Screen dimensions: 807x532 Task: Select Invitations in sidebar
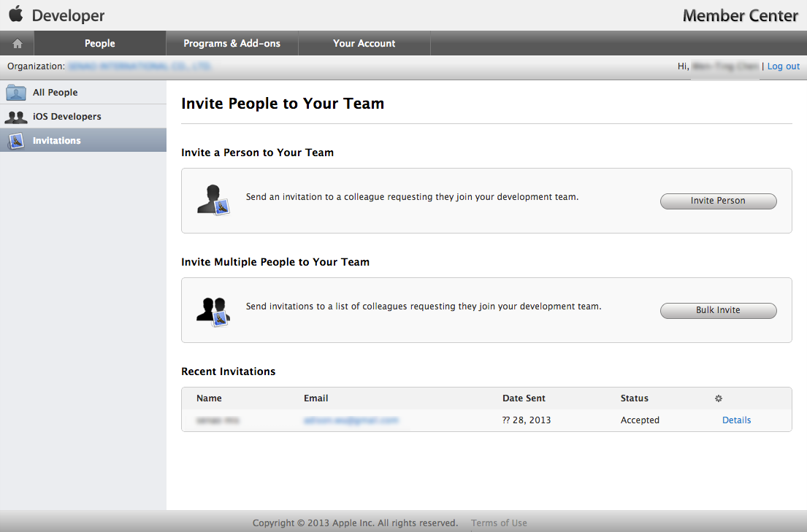point(83,140)
